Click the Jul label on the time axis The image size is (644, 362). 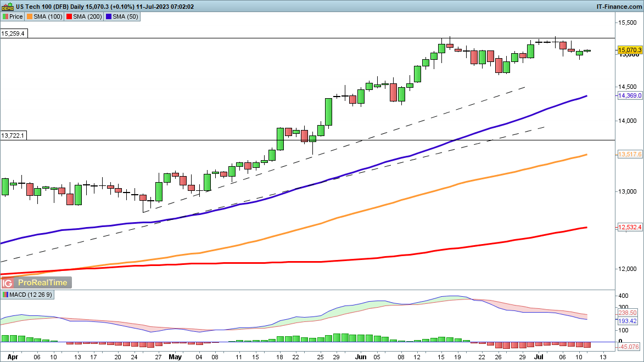click(539, 357)
